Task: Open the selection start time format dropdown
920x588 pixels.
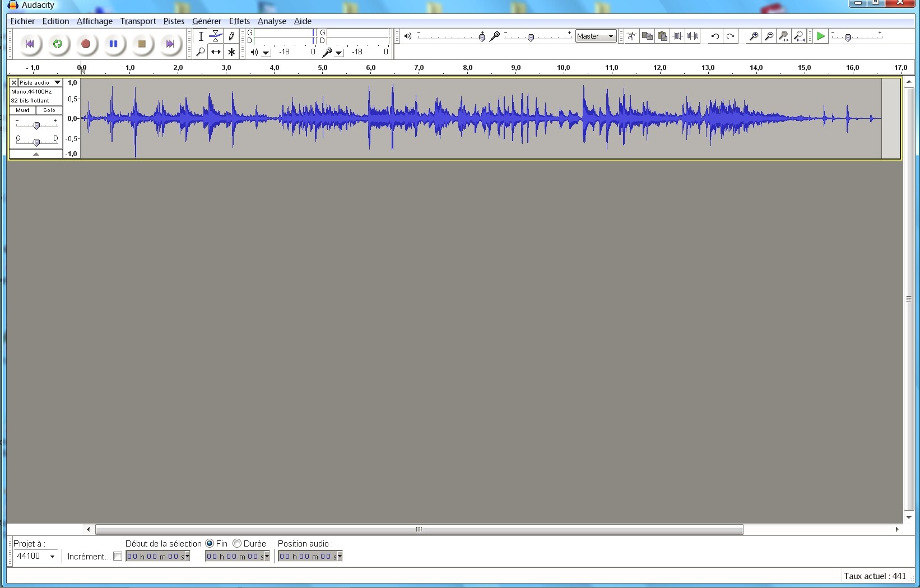Action: [187, 556]
